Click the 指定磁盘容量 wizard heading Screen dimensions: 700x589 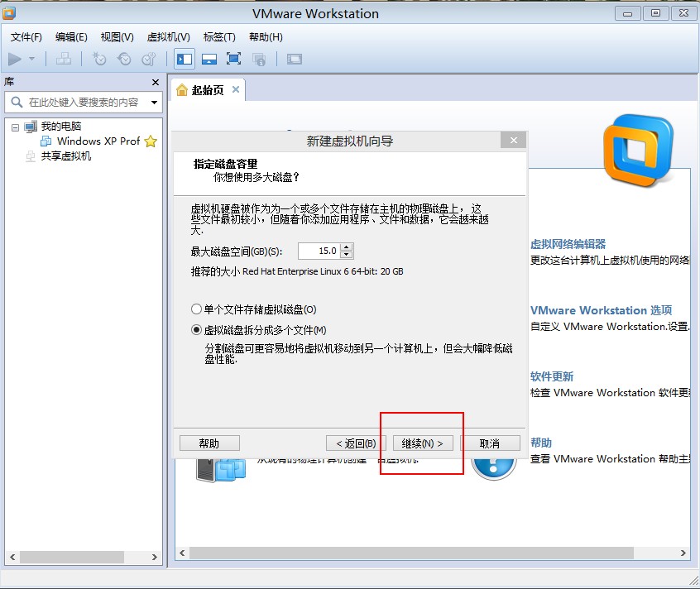click(225, 164)
